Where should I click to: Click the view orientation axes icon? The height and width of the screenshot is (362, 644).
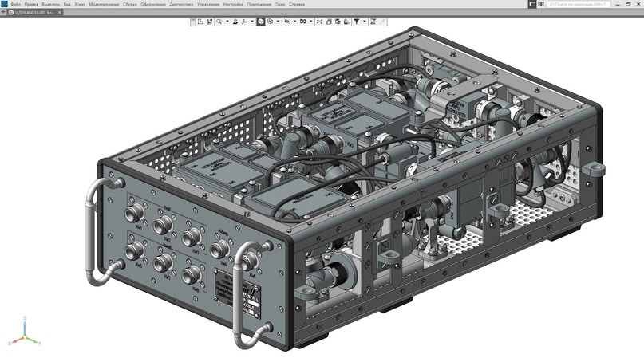(x=244, y=22)
